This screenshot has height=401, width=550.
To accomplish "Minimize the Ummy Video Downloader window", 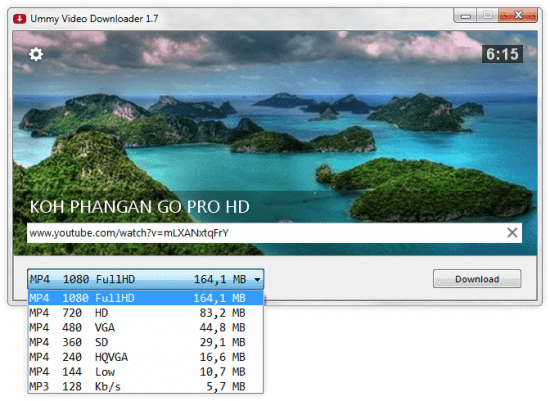I will coord(465,15).
